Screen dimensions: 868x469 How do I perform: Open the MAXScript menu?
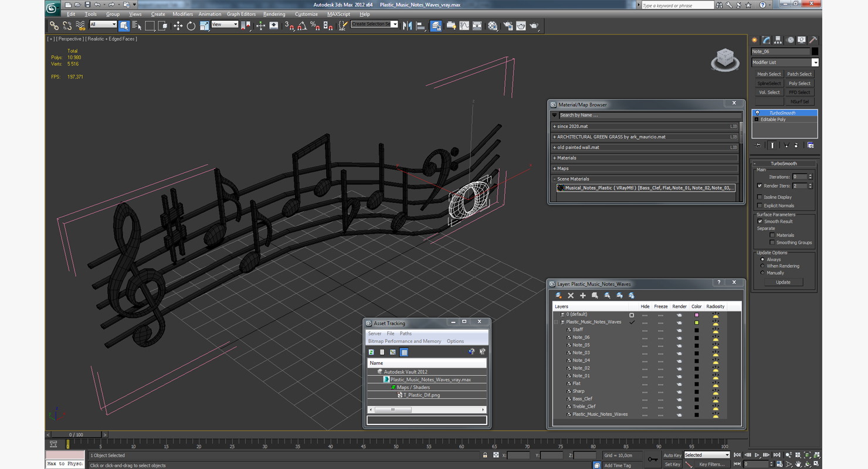(x=338, y=14)
